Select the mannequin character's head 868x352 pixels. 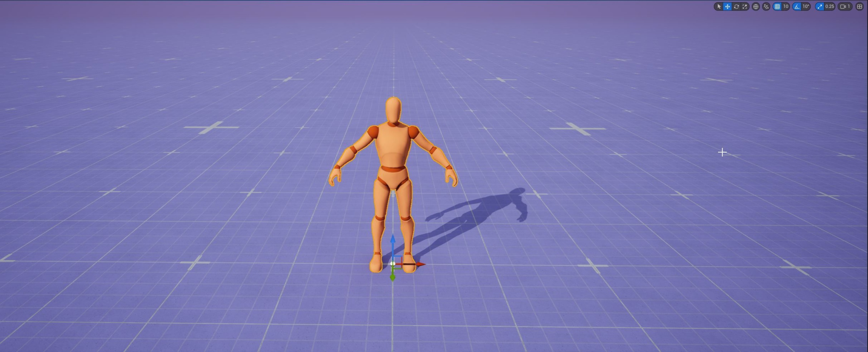(x=393, y=110)
